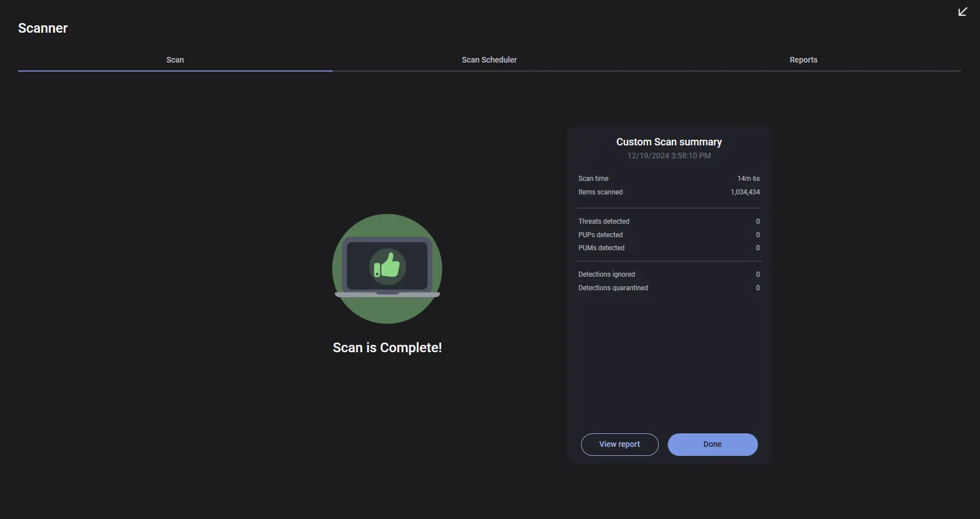Select the PUPs detected label
The width and height of the screenshot is (980, 519).
(600, 235)
